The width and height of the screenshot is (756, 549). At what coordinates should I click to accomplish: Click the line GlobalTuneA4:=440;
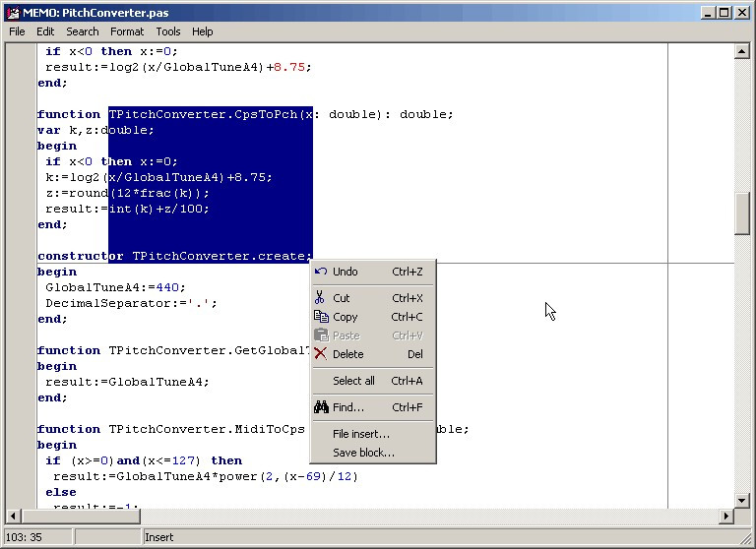click(x=115, y=287)
